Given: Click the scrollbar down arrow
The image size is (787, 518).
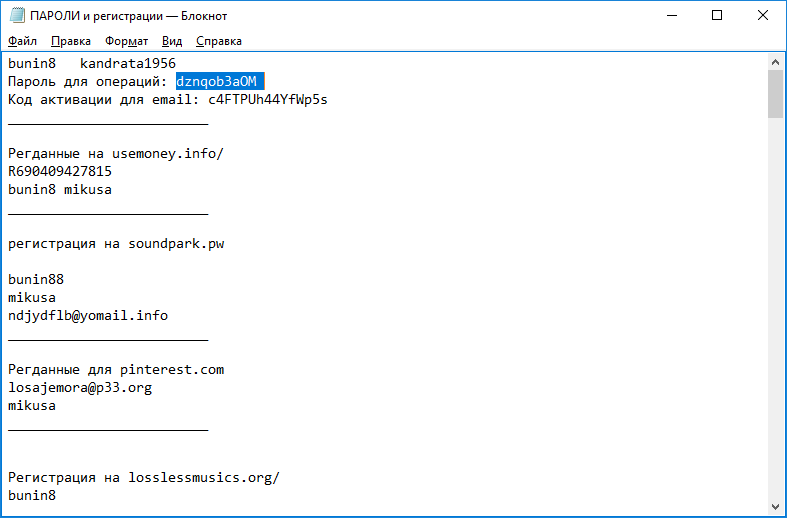Looking at the screenshot, I should coord(775,507).
